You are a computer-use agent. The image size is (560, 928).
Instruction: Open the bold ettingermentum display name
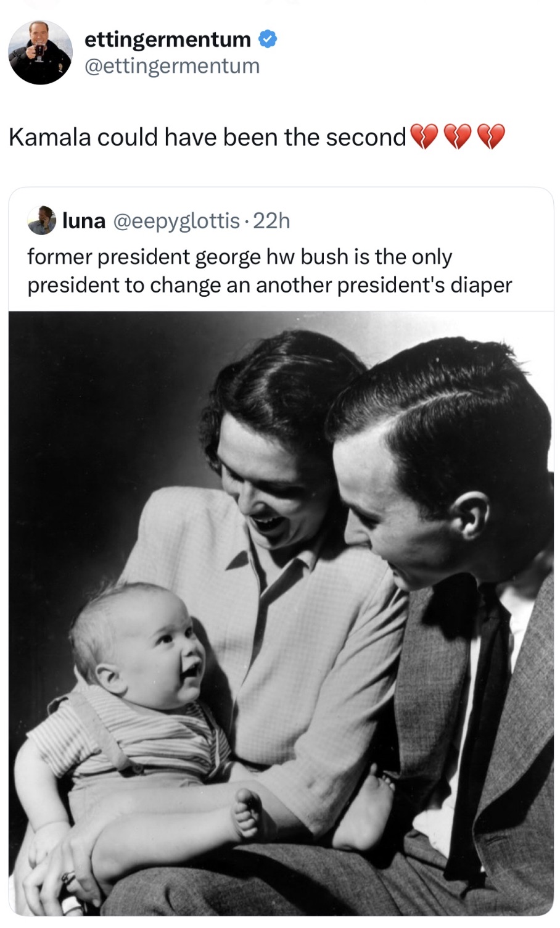(168, 39)
